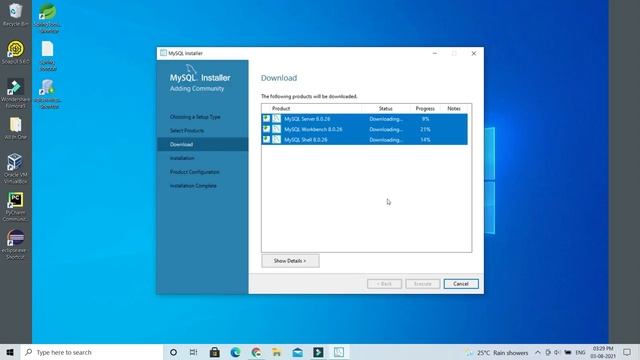Select the Installation step in sidebar
Screen dimensions: 640x360
click(182, 158)
